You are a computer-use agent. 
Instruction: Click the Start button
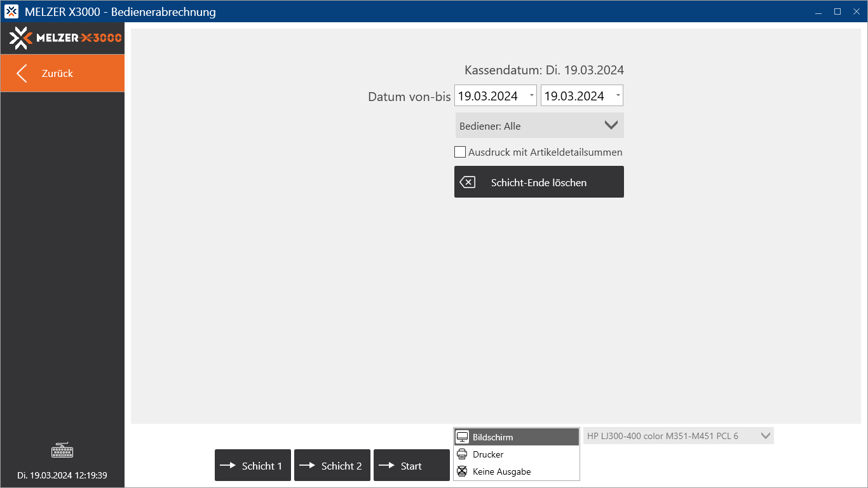411,466
